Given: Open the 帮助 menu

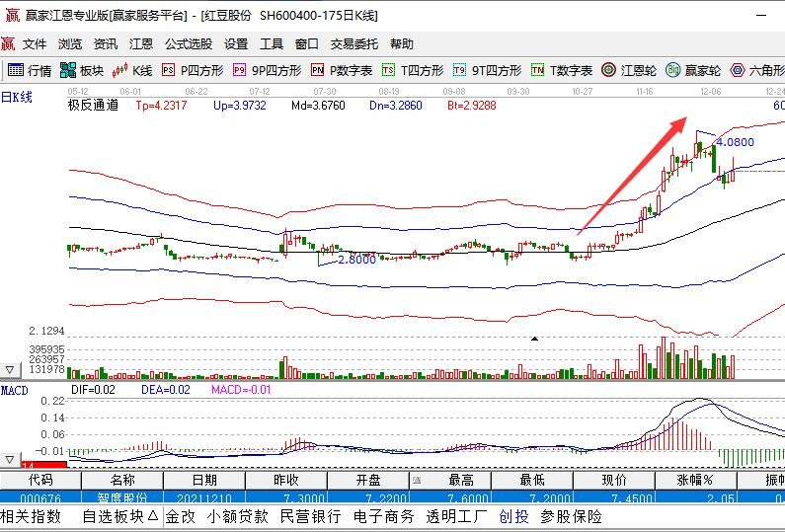Looking at the screenshot, I should 402,44.
